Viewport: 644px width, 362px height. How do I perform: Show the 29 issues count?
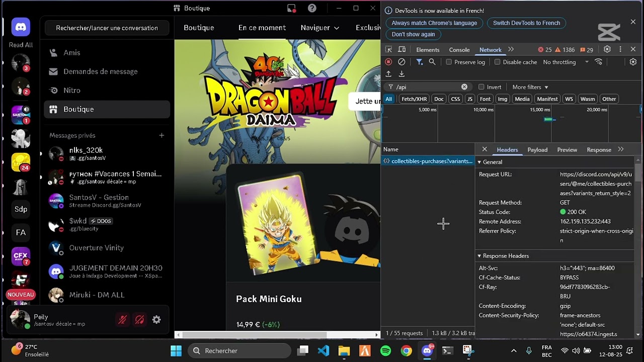click(587, 50)
